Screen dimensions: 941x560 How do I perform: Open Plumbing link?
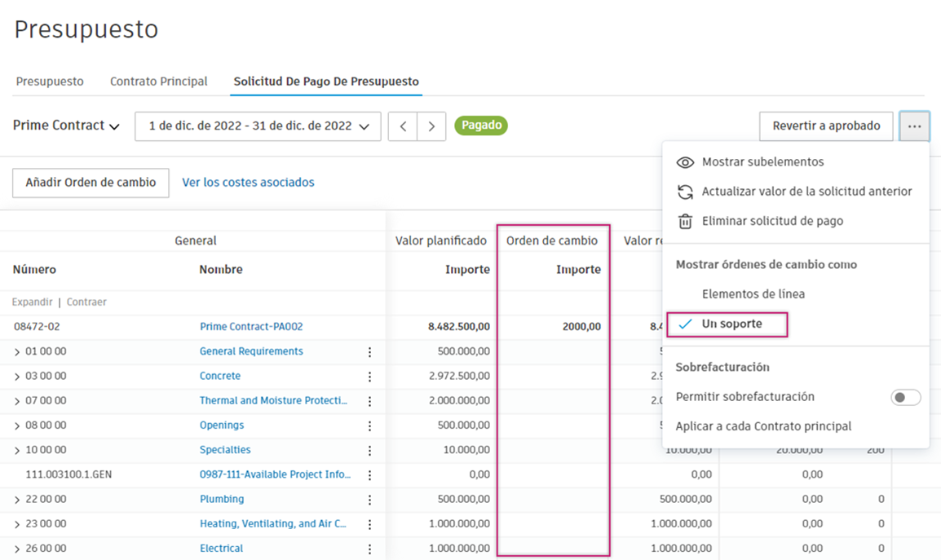222,499
